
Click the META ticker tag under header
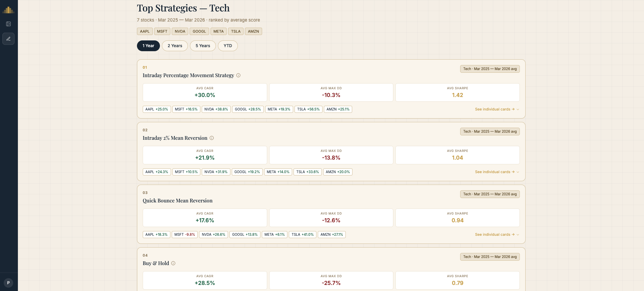click(219, 31)
